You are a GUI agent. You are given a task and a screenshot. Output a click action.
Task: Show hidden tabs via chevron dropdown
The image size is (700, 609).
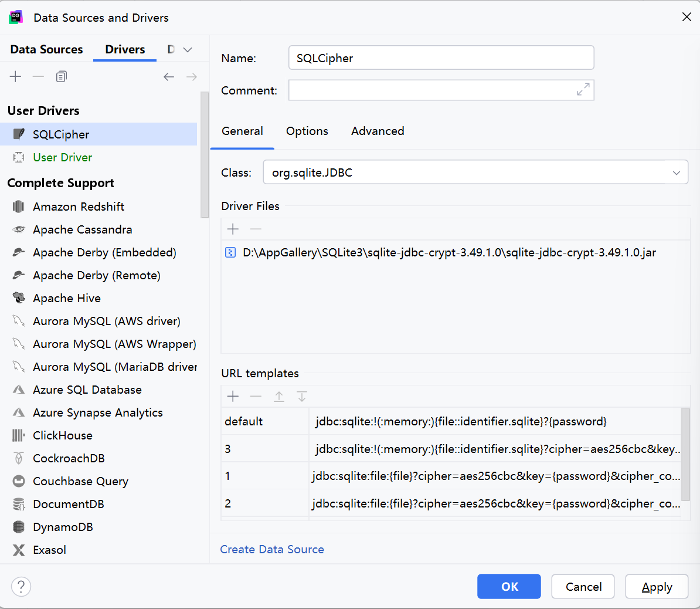pyautogui.click(x=188, y=50)
